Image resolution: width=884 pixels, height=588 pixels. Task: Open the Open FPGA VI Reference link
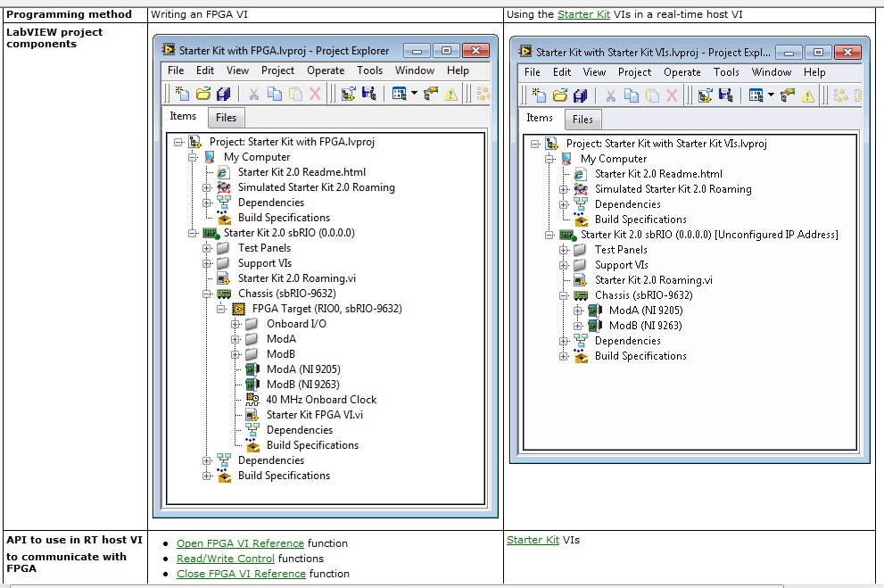(x=240, y=543)
